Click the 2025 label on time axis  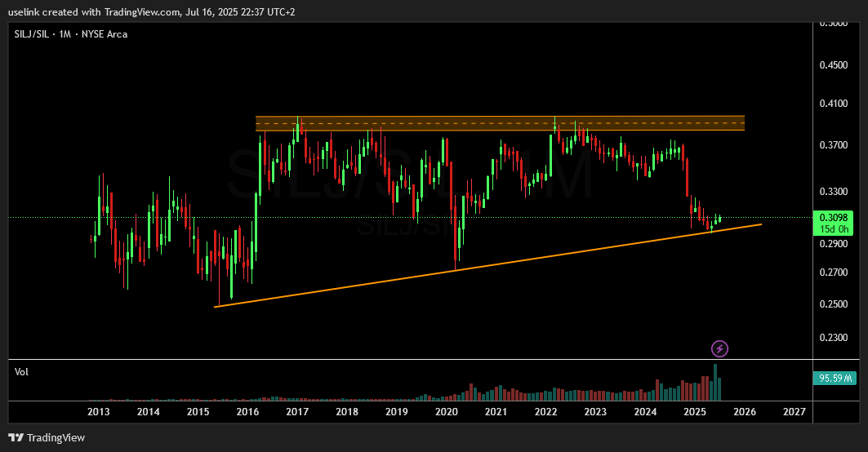pos(695,411)
